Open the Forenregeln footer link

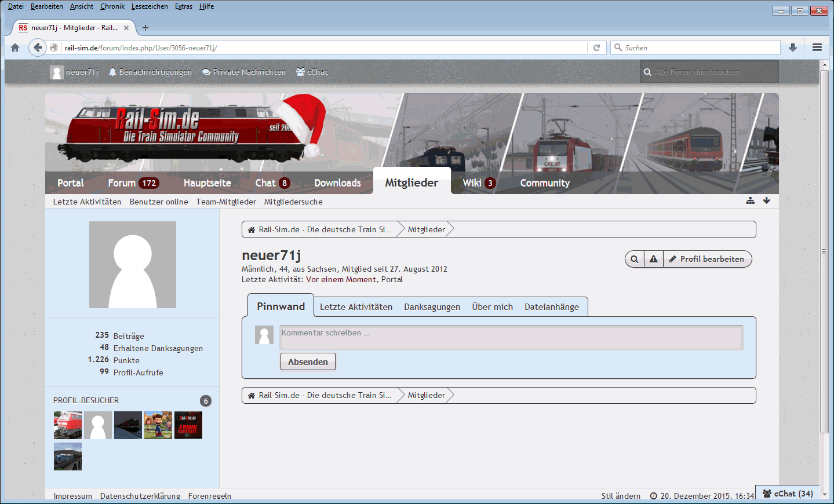click(210, 496)
